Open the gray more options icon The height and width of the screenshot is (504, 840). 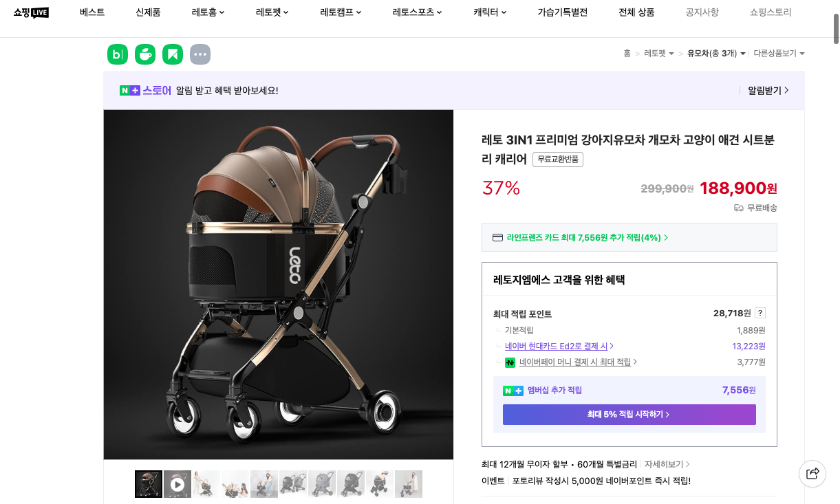coord(200,54)
